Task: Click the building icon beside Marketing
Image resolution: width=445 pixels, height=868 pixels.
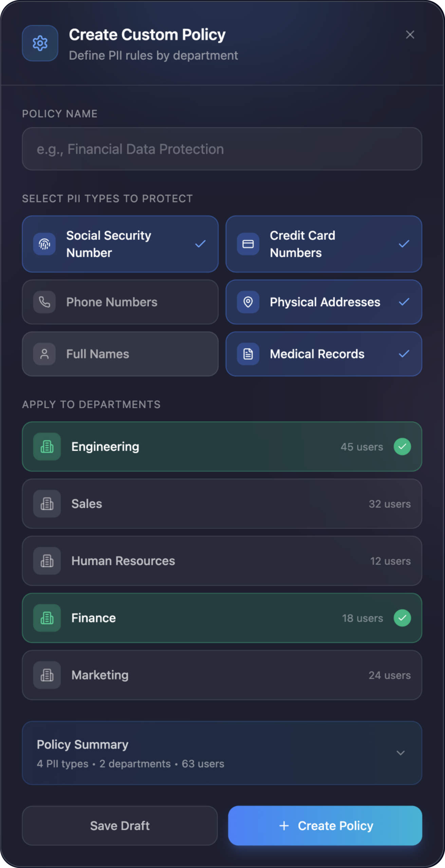Action: tap(47, 675)
